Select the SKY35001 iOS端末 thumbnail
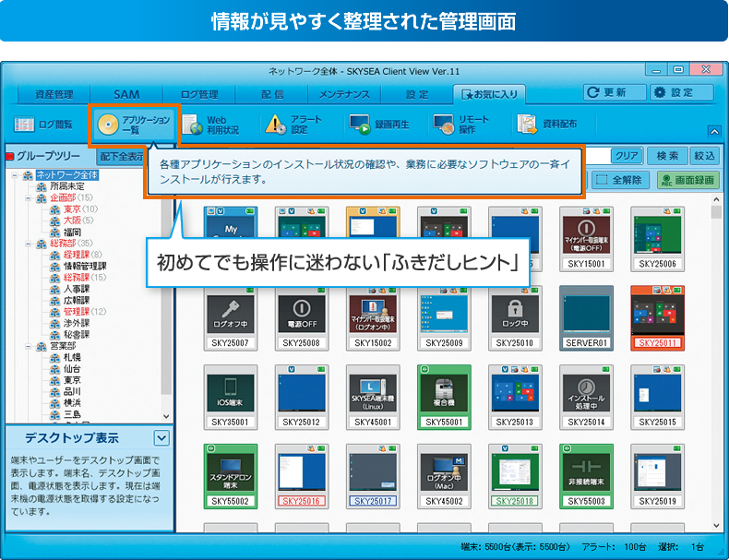This screenshot has height=560, width=729. click(230, 398)
